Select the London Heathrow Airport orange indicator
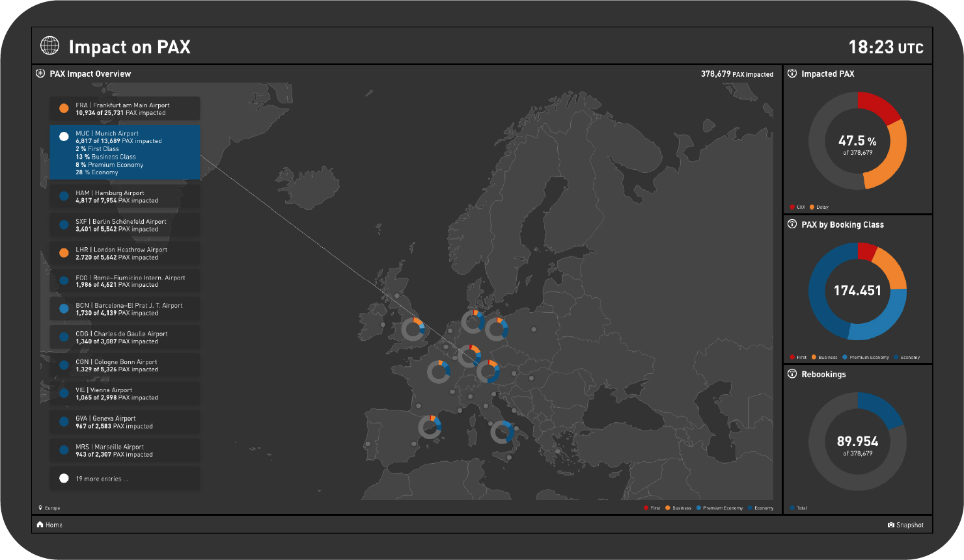 coord(64,253)
